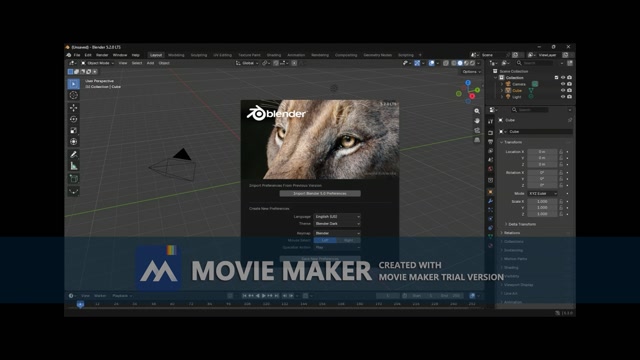Open the Keymap dropdown in splash screen
640x360 pixels.
(x=337, y=233)
